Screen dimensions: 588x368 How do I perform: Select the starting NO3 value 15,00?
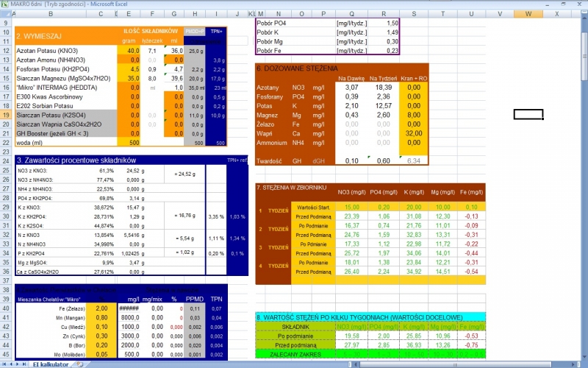[351, 208]
